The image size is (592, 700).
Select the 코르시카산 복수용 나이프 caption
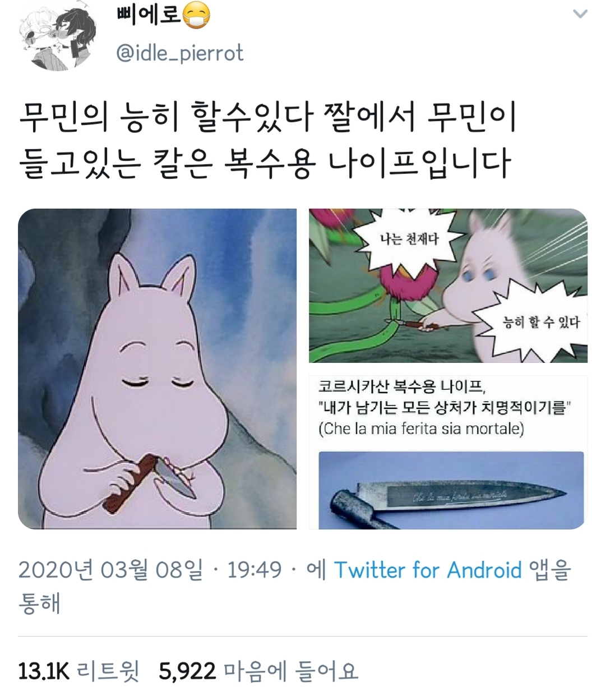point(402,386)
